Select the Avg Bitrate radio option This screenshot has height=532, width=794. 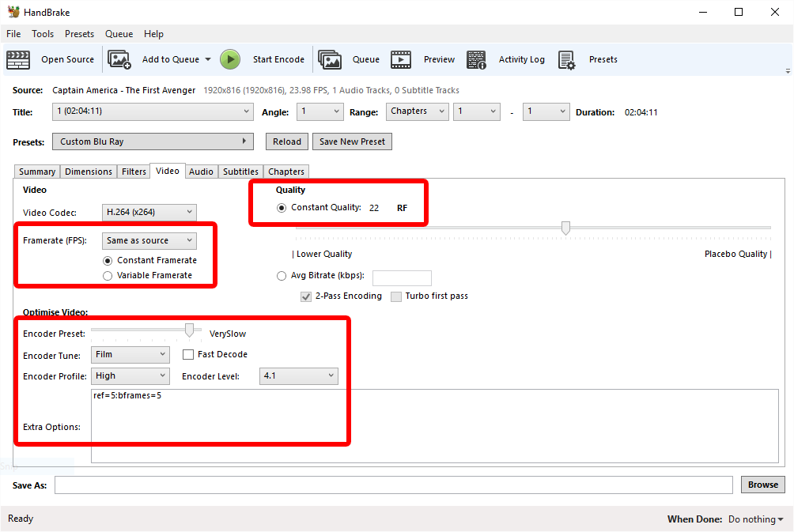click(x=282, y=276)
